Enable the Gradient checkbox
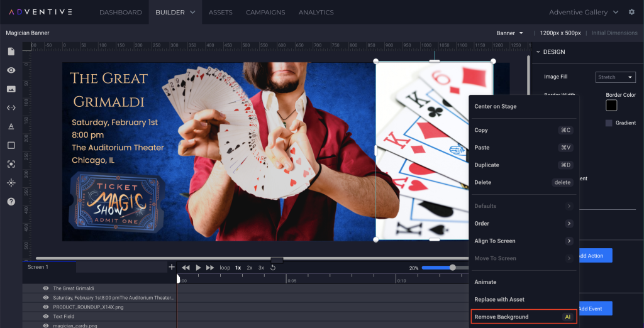Viewport: 644px width, 328px height. [x=609, y=123]
